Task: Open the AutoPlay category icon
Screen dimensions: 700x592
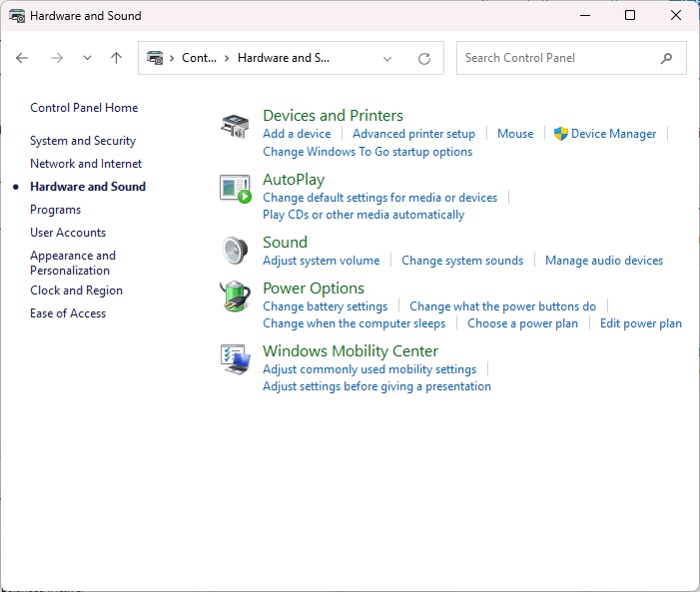Action: pyautogui.click(x=236, y=189)
